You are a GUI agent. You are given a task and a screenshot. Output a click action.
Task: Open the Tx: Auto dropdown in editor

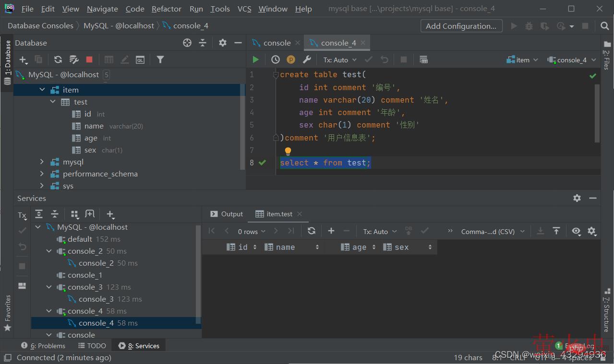tap(340, 60)
